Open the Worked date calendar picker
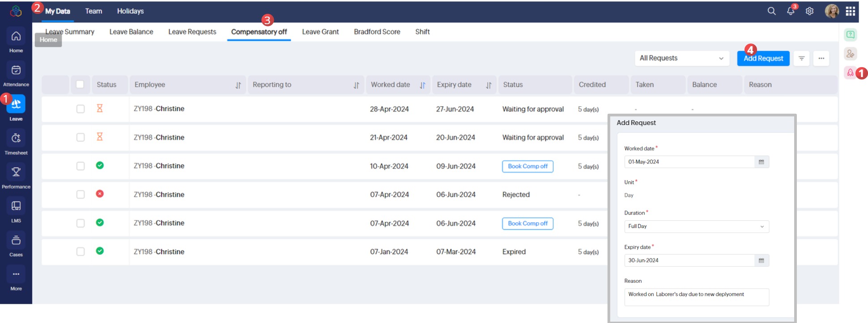Screen dimensions: 868x323 (761, 162)
